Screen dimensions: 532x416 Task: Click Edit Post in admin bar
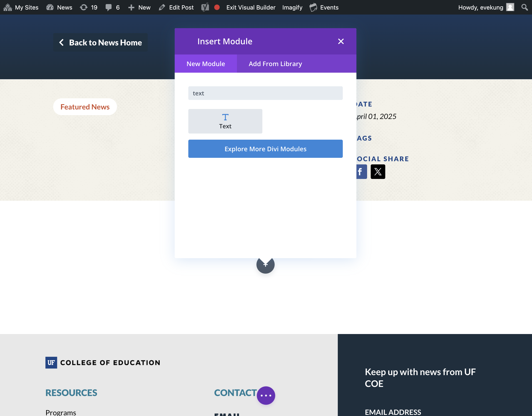point(176,7)
